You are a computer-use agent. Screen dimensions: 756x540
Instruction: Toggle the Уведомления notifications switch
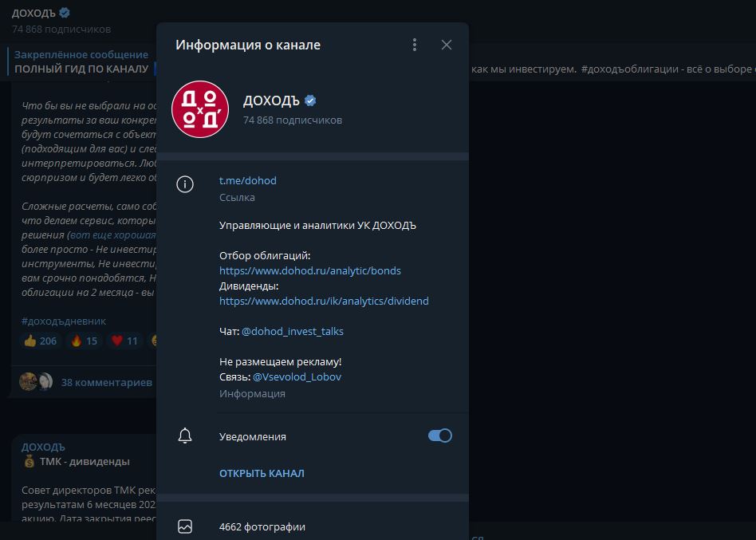point(439,436)
